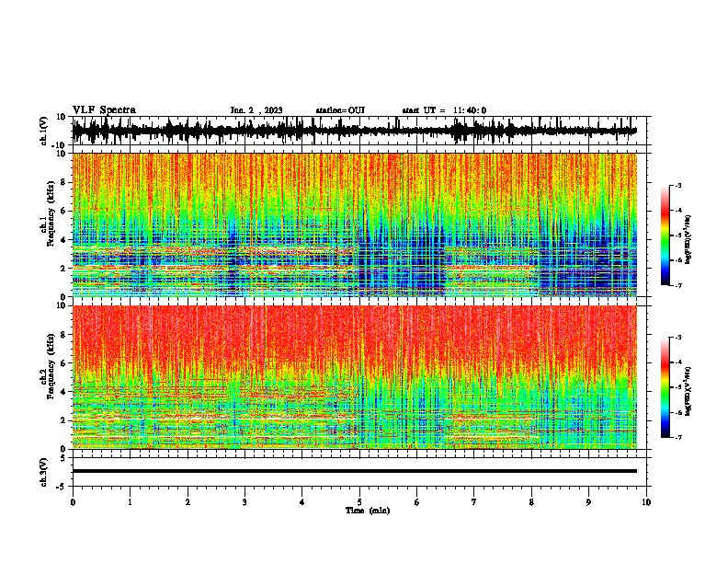Screen dimensions: 728x563
Task: Click the "ch.3(V)" axis label
Action: click(x=44, y=472)
